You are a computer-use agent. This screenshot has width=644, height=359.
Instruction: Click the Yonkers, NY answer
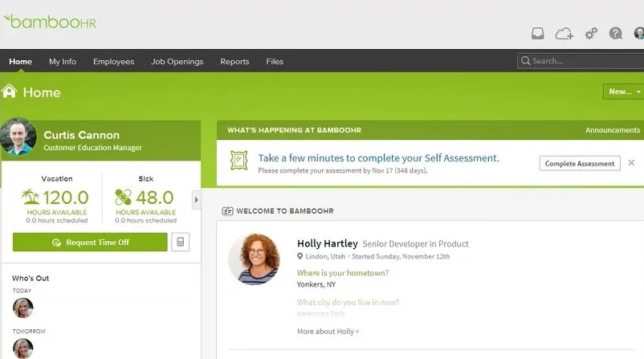(x=316, y=284)
